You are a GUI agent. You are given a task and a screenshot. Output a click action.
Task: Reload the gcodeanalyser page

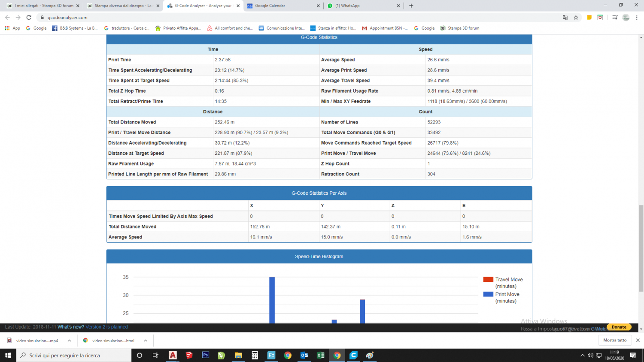29,18
